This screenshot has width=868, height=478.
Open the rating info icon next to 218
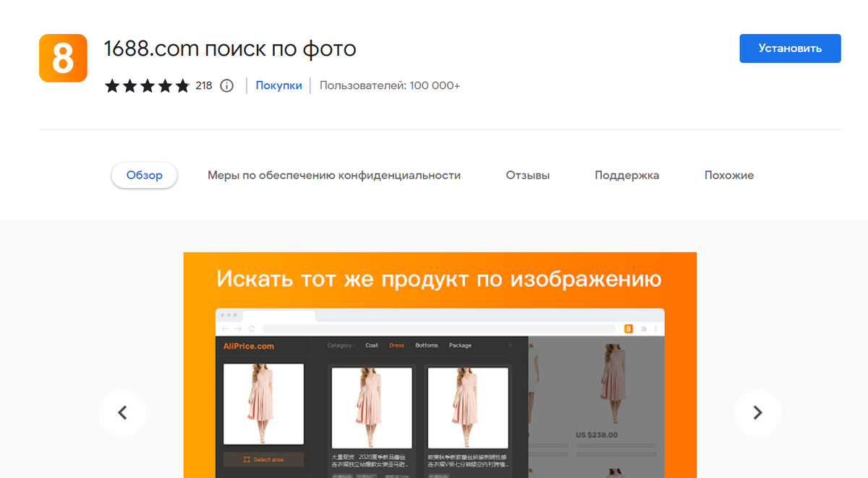[226, 86]
